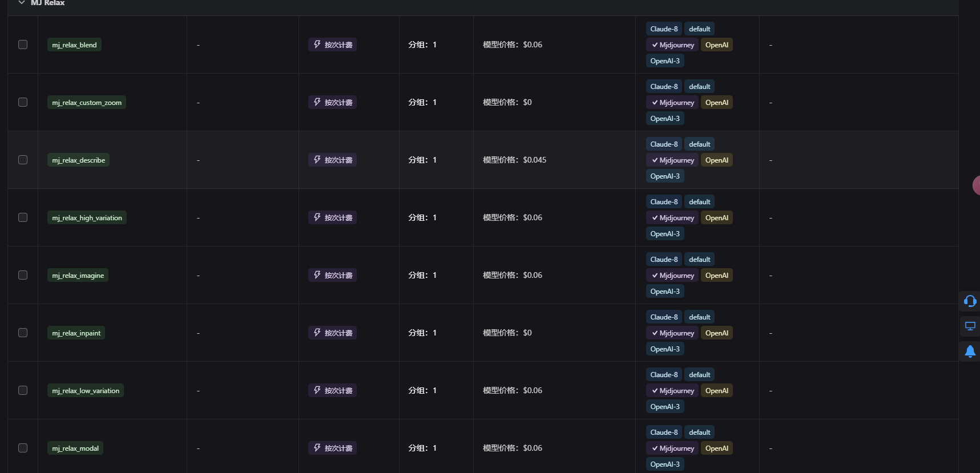Click the lightning billing tag in mj_relax_modal row

332,448
